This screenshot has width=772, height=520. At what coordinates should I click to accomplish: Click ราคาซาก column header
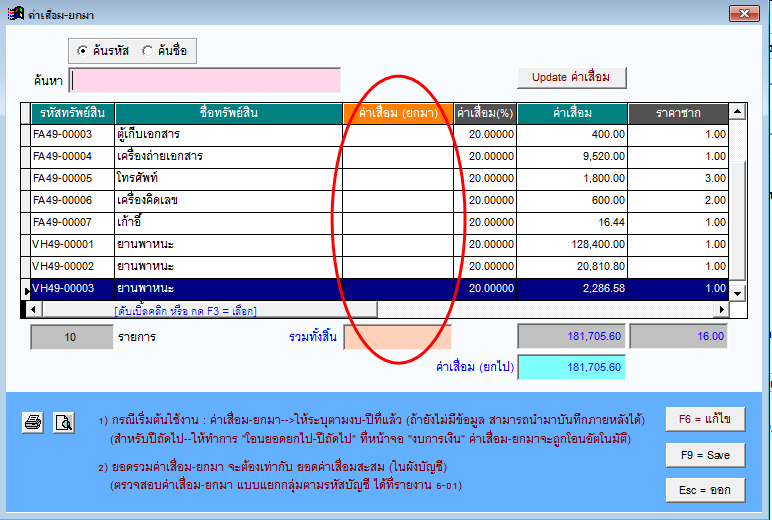pyautogui.click(x=678, y=113)
